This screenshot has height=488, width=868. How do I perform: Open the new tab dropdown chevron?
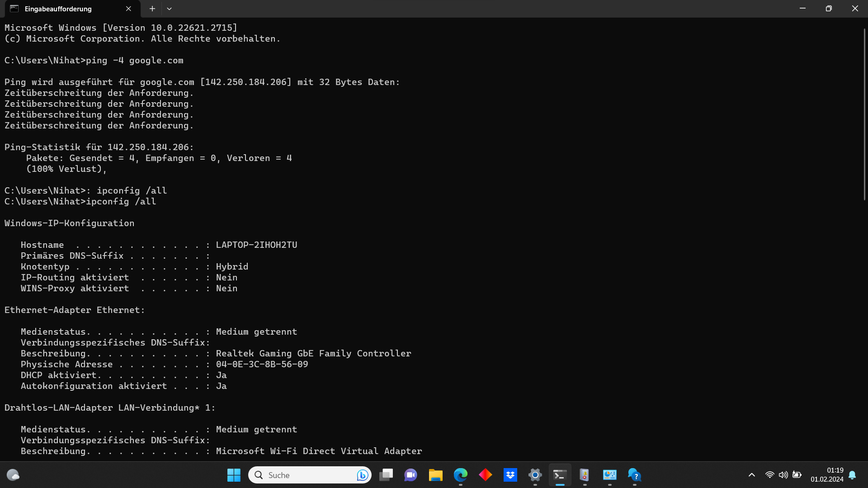tap(170, 9)
